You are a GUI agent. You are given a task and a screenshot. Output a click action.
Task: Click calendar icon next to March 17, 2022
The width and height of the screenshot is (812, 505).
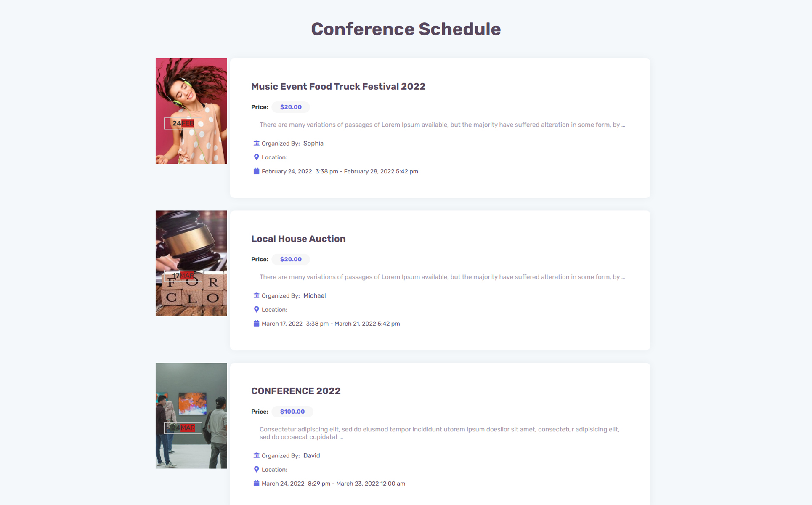pos(256,323)
